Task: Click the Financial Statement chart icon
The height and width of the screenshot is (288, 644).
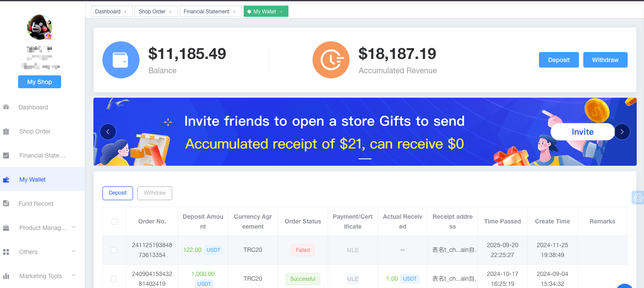Action: 6,155
